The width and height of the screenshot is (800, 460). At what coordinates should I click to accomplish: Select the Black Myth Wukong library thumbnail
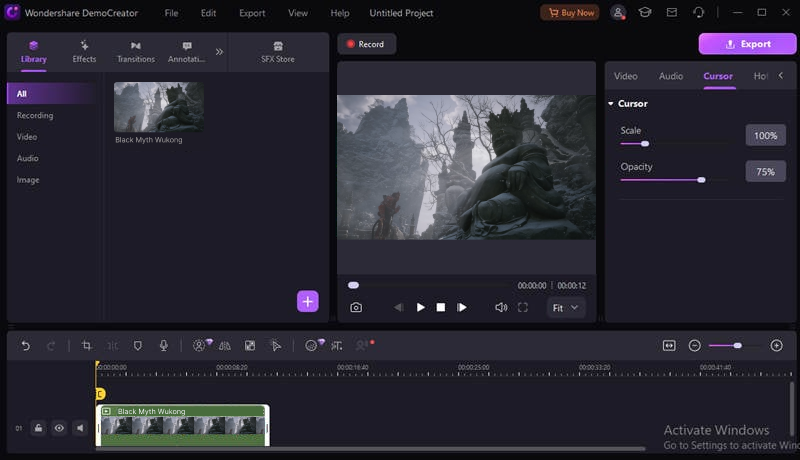point(159,107)
